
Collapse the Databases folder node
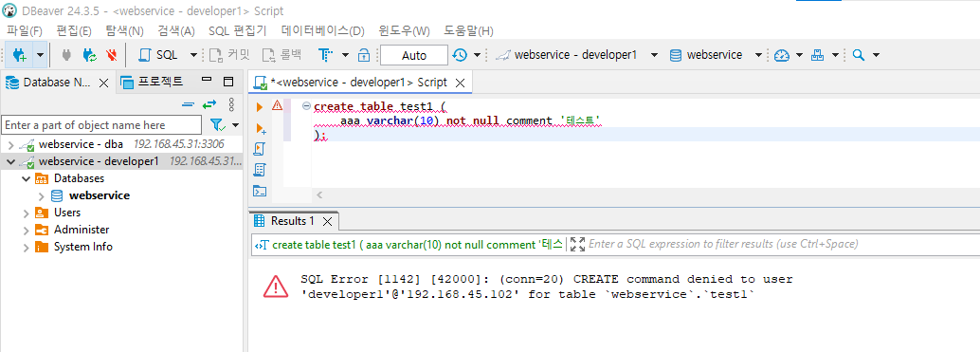(26, 178)
